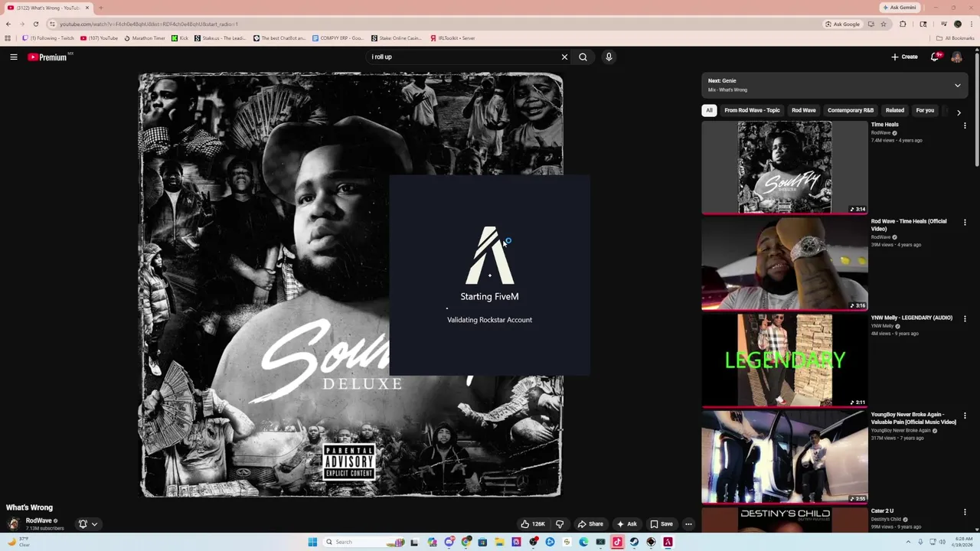Open the FiveM icon on the taskbar
This screenshot has width=980, height=551.
pyautogui.click(x=668, y=542)
